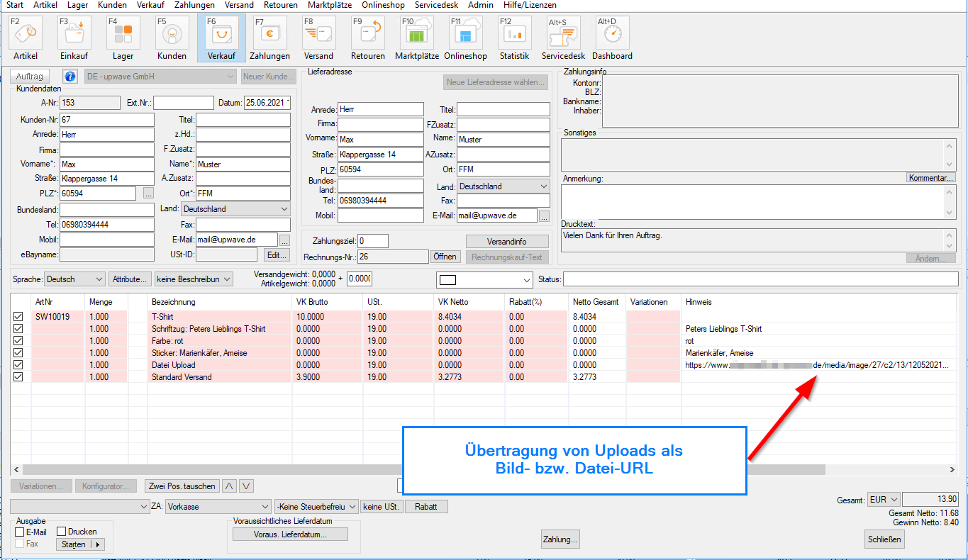Click the Versandinfo button
Viewport: 968px width, 560px height.
pyautogui.click(x=507, y=242)
